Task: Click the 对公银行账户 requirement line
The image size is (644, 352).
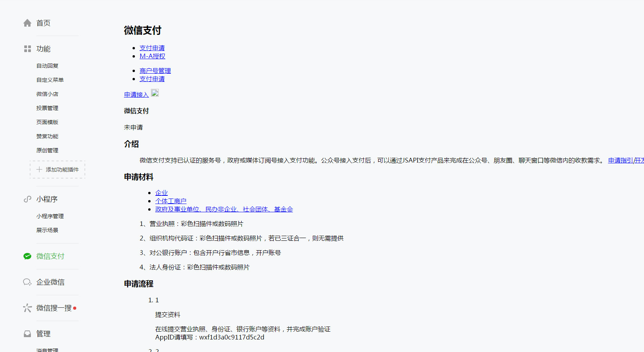Action: coord(210,253)
